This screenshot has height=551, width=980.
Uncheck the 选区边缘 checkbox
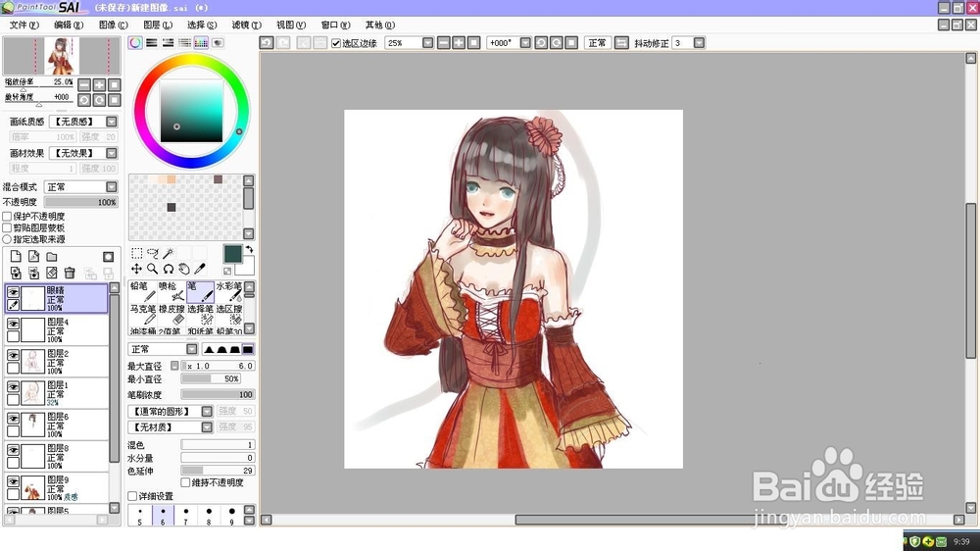pos(336,43)
